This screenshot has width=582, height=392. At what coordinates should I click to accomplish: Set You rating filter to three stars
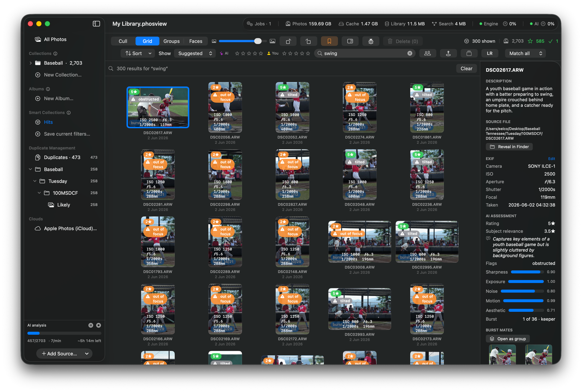296,54
